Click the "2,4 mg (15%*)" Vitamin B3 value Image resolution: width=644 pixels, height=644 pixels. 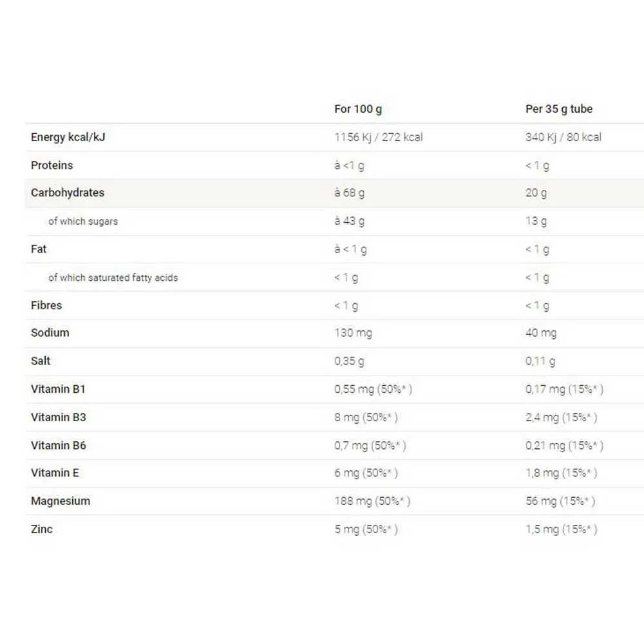pyautogui.click(x=561, y=417)
